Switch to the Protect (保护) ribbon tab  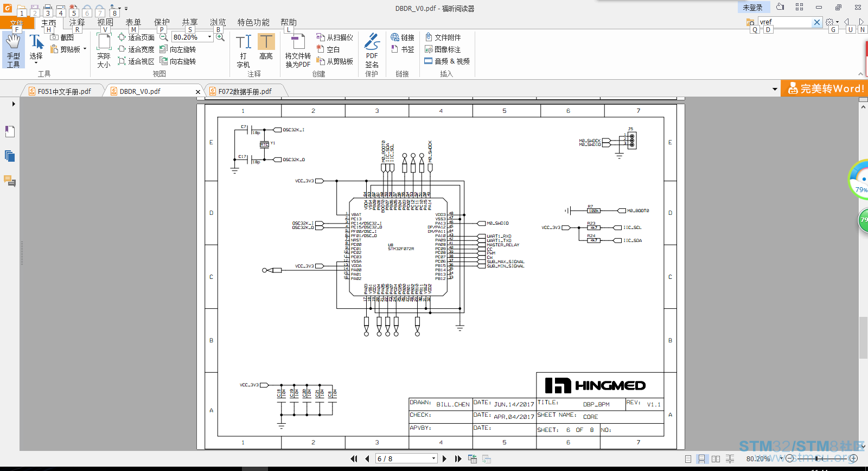tap(162, 22)
